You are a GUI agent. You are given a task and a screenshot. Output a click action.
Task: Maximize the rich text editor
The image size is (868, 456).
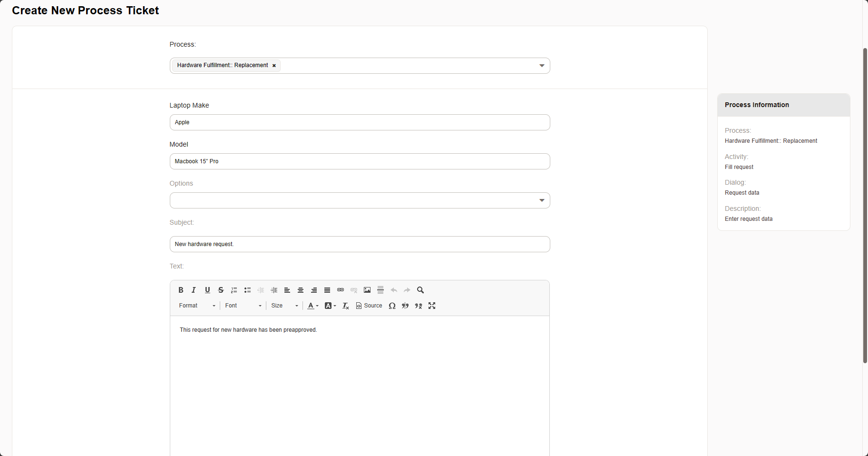click(x=432, y=306)
